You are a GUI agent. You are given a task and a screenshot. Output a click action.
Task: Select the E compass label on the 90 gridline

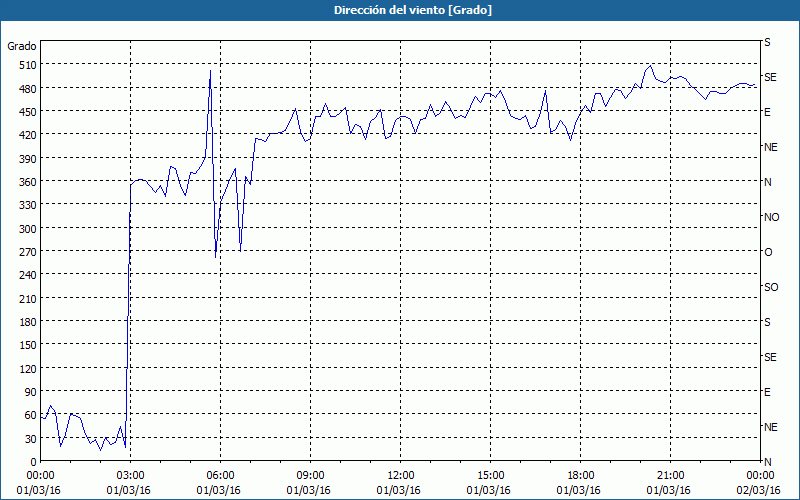pyautogui.click(x=767, y=393)
